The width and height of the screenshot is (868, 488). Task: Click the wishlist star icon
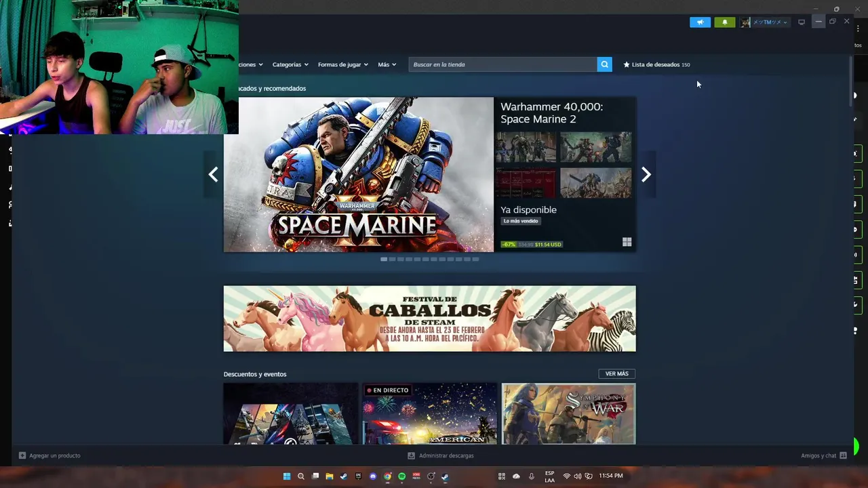(627, 64)
